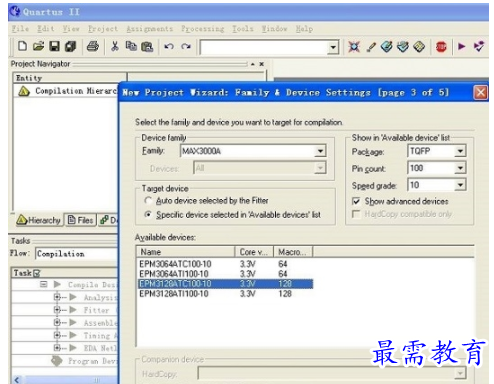Viewport: 494px width, 384px height.
Task: Switch to the Files tab
Action: tap(80, 220)
